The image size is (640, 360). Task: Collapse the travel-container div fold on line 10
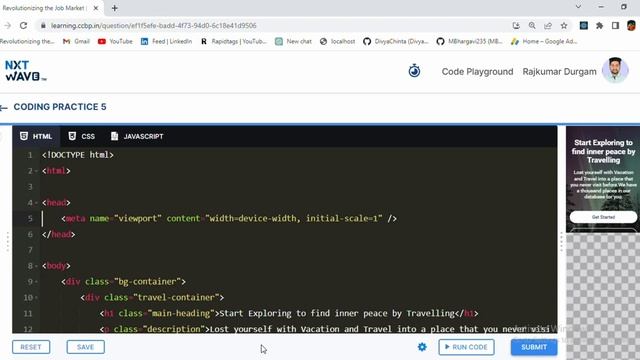36,298
